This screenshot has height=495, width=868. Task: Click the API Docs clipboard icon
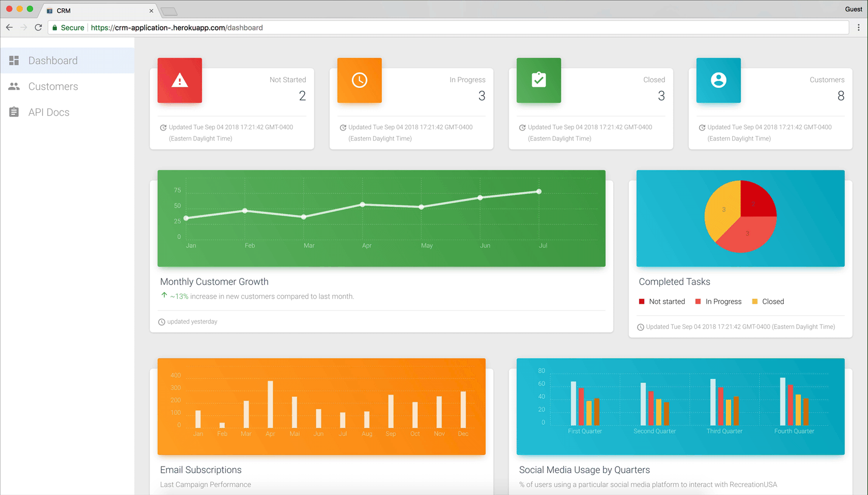[x=14, y=112]
